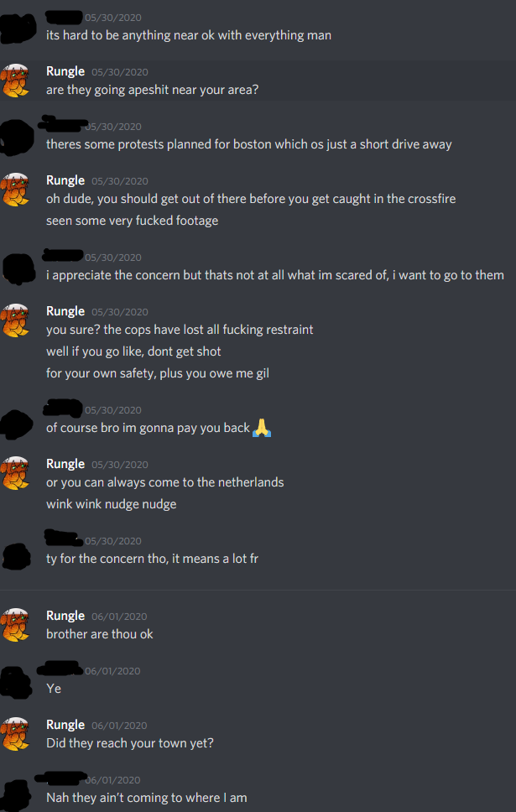Click the praying hands emoji
The image size is (516, 812).
[262, 428]
